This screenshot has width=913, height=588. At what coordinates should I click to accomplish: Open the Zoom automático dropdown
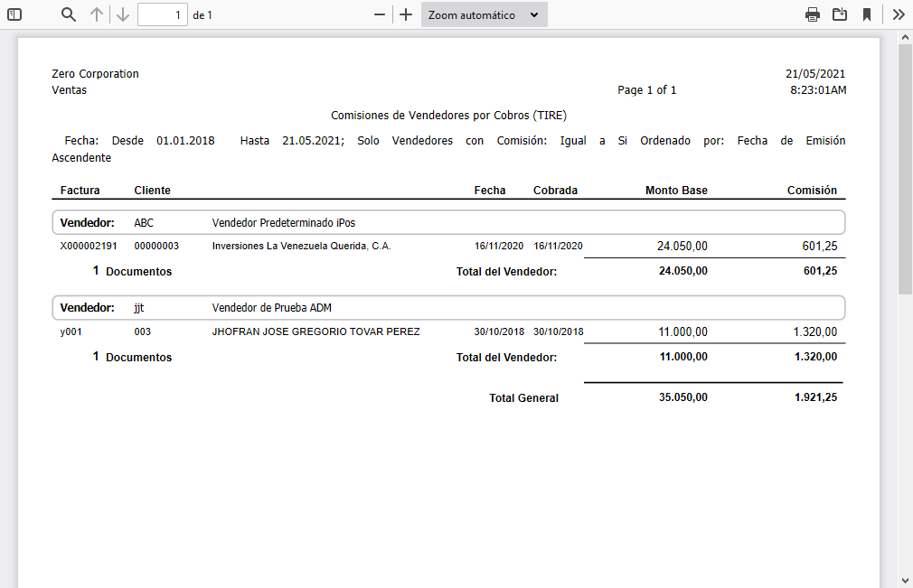click(x=484, y=14)
